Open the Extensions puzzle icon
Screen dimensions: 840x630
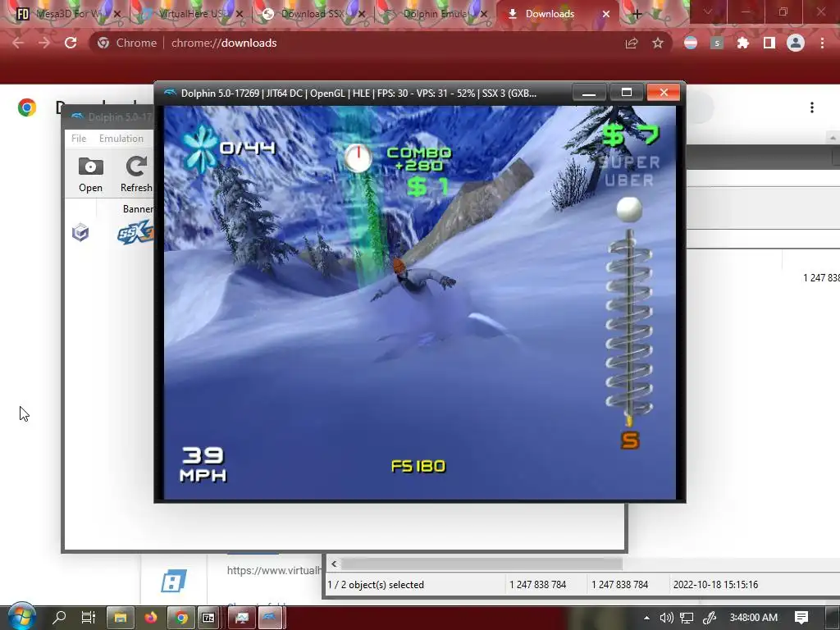743,43
